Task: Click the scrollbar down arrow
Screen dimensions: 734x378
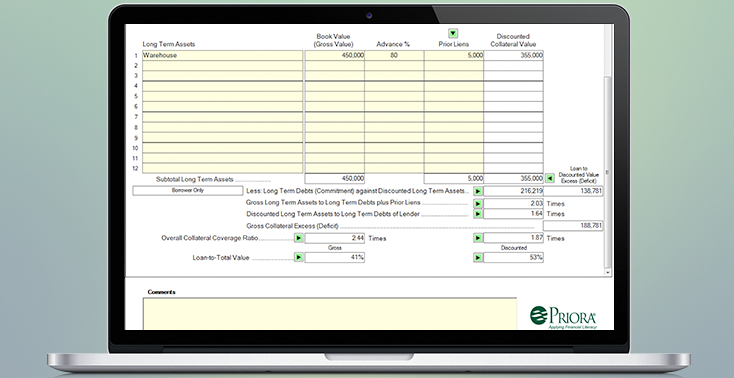Action: coord(608,272)
